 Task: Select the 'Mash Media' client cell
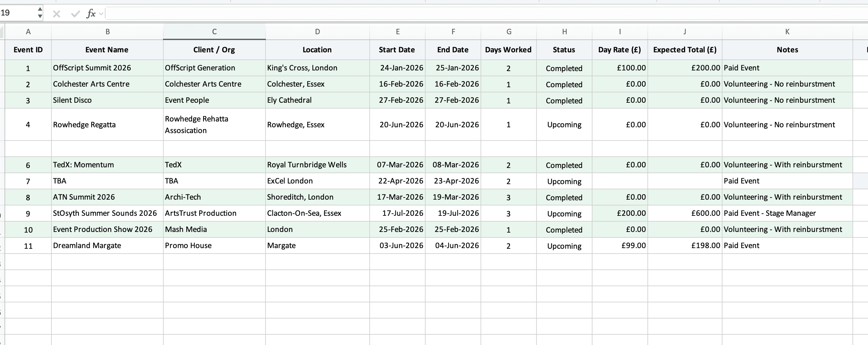[x=214, y=230]
